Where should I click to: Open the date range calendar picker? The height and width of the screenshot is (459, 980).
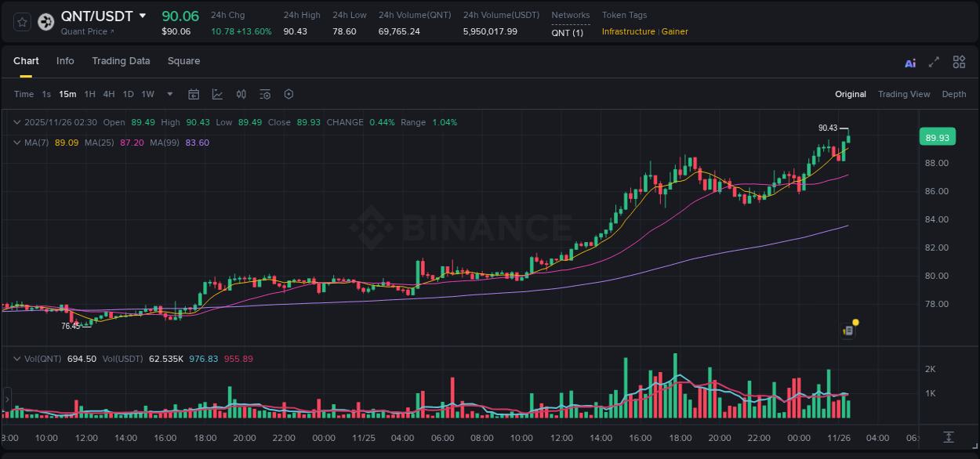(x=194, y=94)
